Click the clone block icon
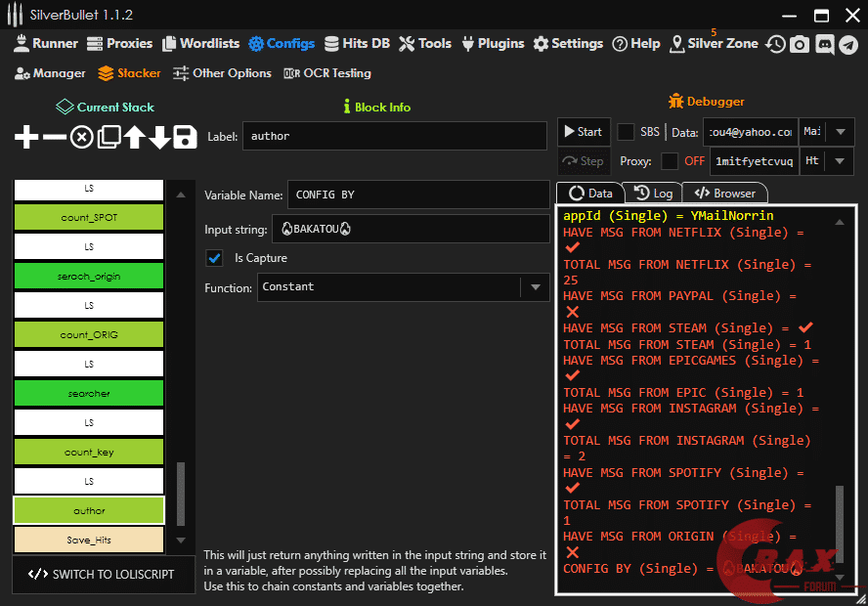 tap(108, 138)
